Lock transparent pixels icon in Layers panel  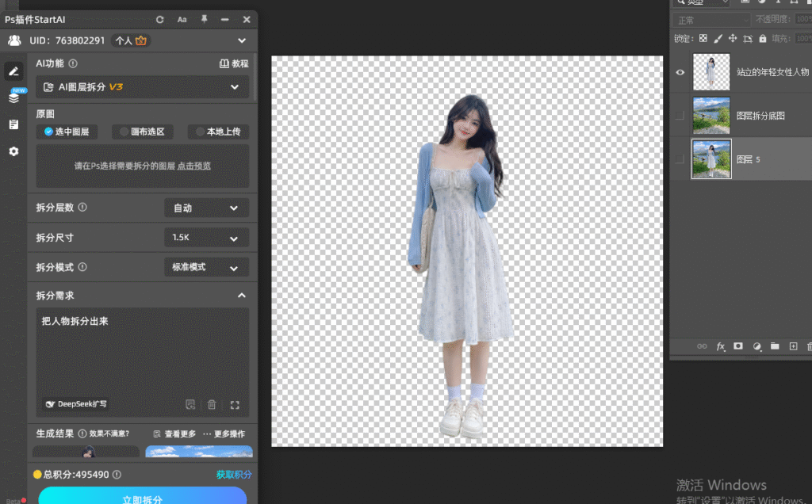[x=703, y=38]
